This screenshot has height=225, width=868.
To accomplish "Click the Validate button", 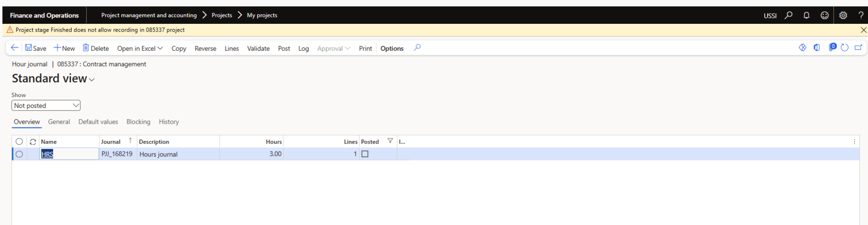I will (x=258, y=48).
